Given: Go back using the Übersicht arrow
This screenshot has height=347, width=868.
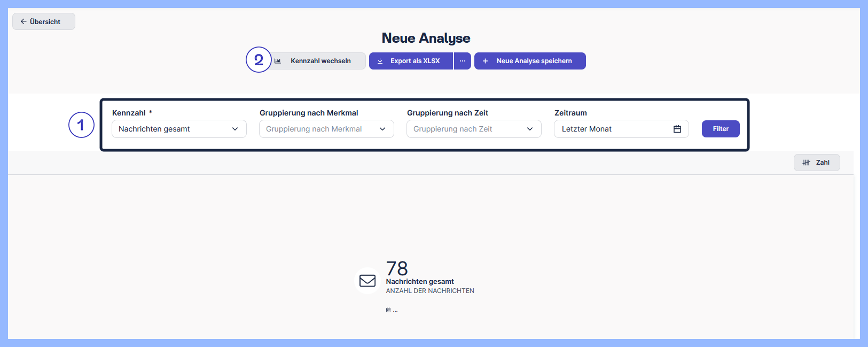Looking at the screenshot, I should coord(24,21).
